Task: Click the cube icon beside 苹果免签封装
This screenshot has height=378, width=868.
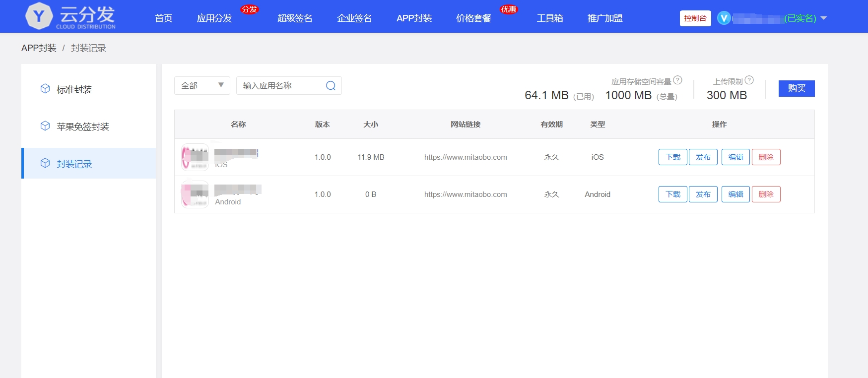Action: click(45, 126)
